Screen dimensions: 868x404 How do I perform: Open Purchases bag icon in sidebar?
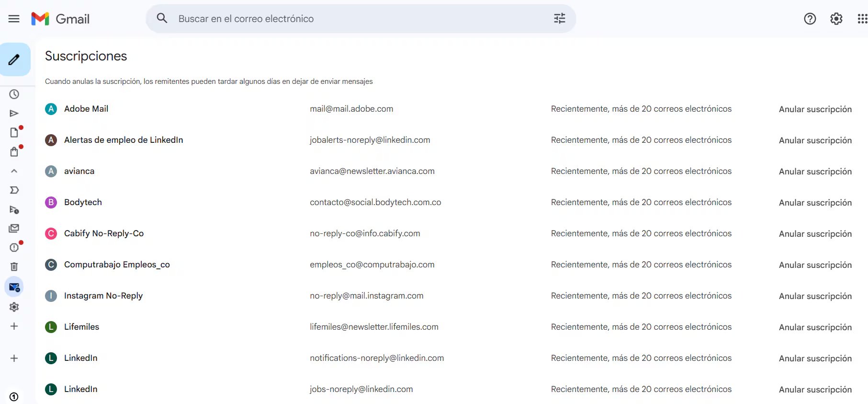tap(14, 151)
